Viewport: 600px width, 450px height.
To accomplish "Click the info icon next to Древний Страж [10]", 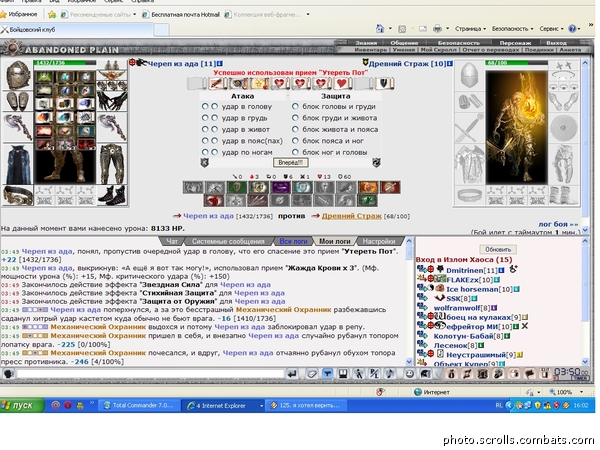I will [449, 64].
